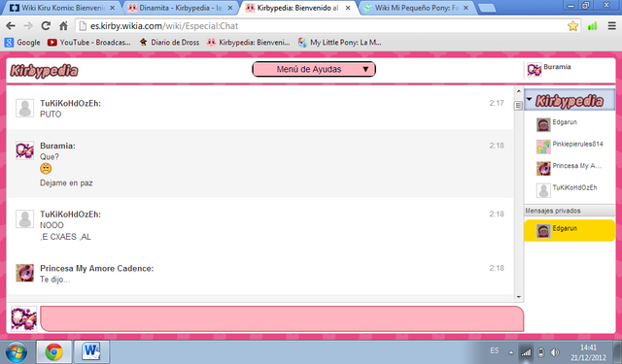Screen dimensions: 622x364
Task: Click the volume speaker tray icon
Action: (x=555, y=352)
